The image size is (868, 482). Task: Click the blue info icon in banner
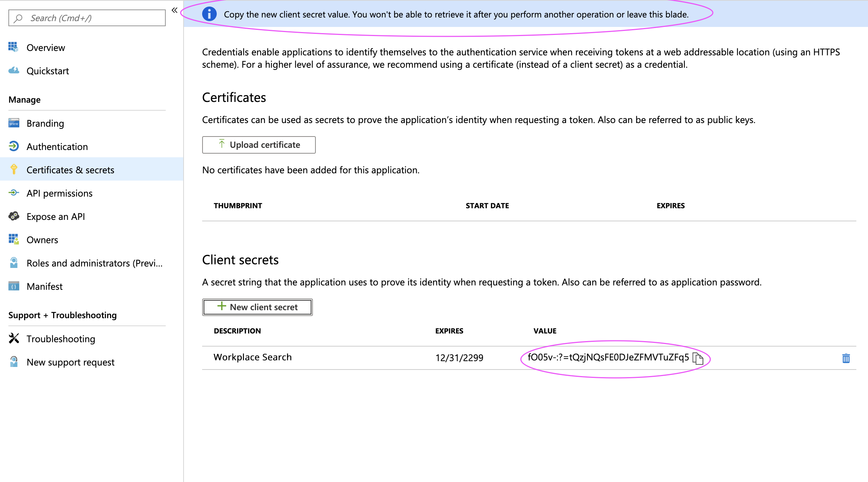(x=209, y=14)
